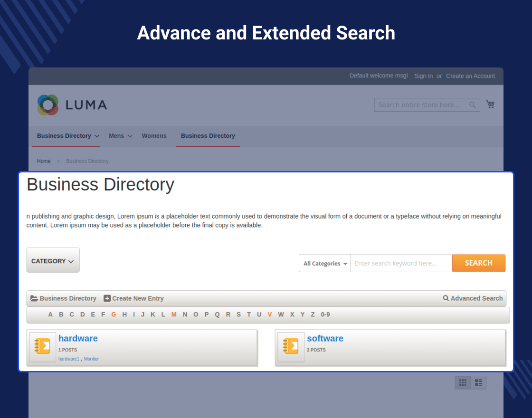This screenshot has height=418, width=532.
Task: Open the hardware1 subcategory link
Action: [x=69, y=359]
